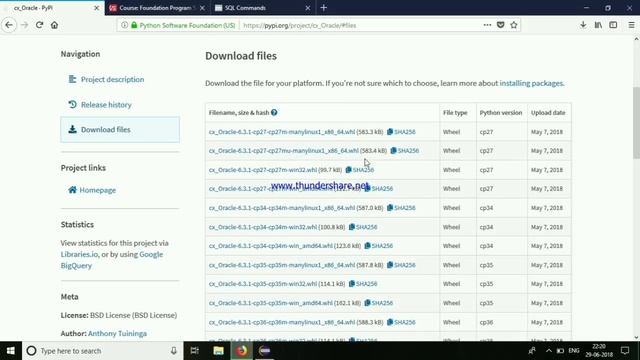Reload the current PyPI page

click(x=39, y=25)
